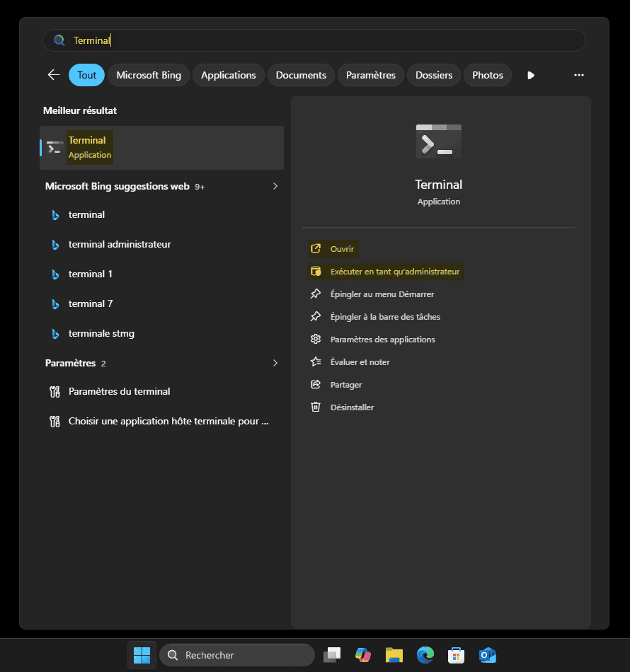Click the large Terminal app icon

pyautogui.click(x=439, y=141)
